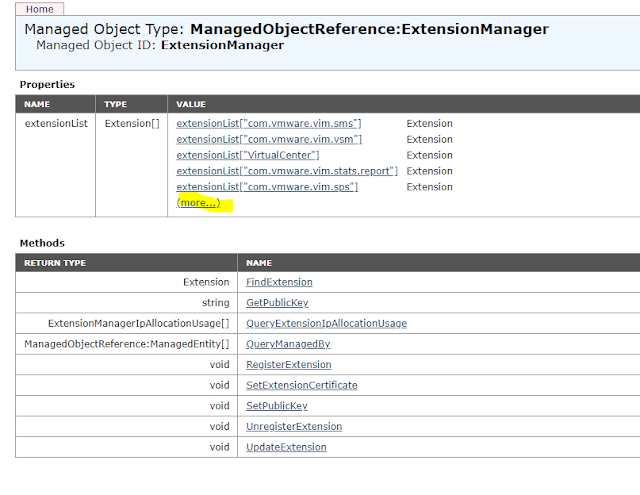
Task: Open extensionList com.vmware.vim.vsm link
Action: click(x=269, y=140)
